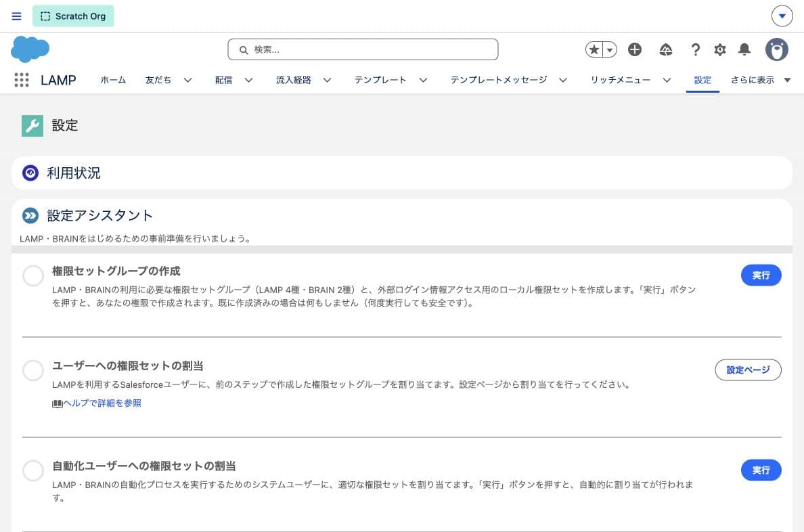Click the 設定アシスタント arrow icon
This screenshot has width=804, height=532.
[30, 215]
